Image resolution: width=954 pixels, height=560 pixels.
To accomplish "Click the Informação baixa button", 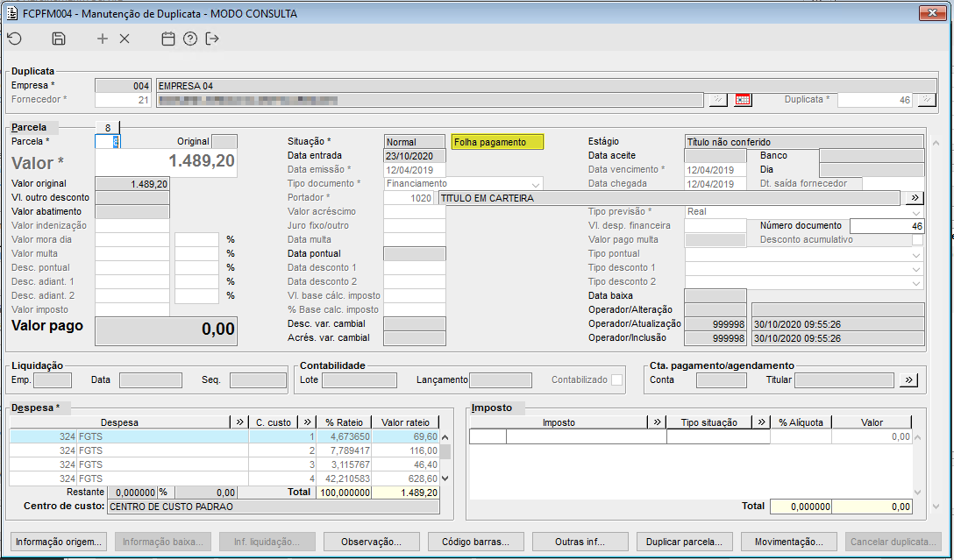I will point(163,542).
